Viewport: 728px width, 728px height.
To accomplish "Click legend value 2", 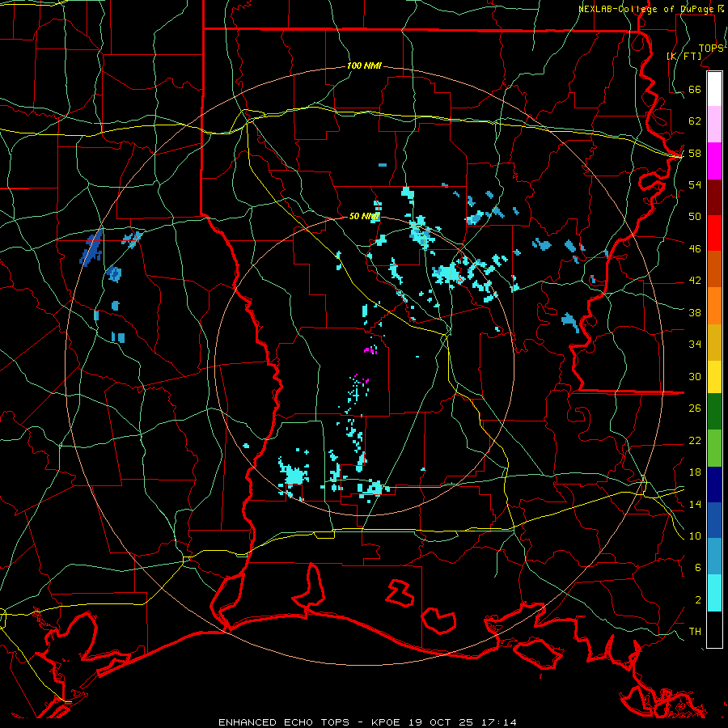I will tap(697, 599).
